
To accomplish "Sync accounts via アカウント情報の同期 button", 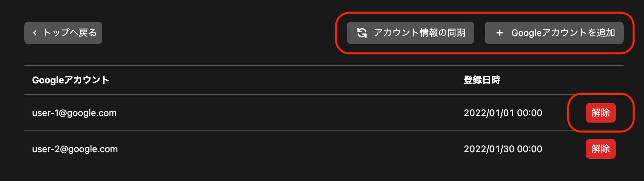I will 411,33.
